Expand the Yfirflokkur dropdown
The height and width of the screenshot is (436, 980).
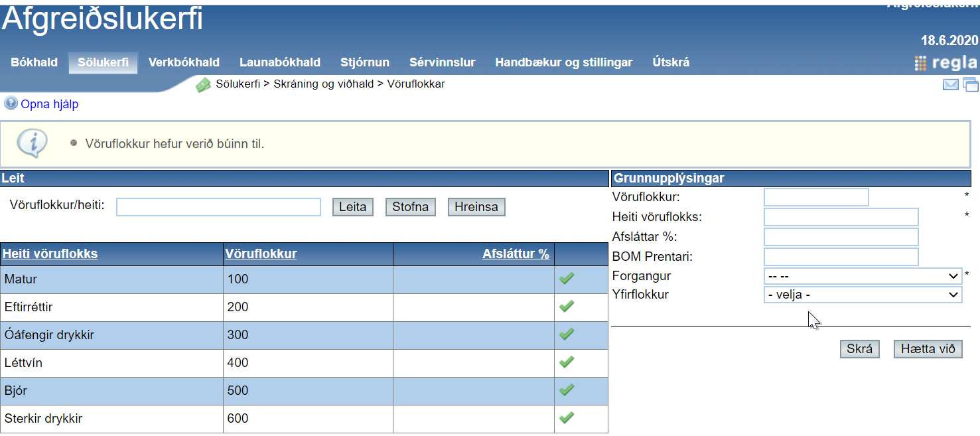click(x=862, y=295)
